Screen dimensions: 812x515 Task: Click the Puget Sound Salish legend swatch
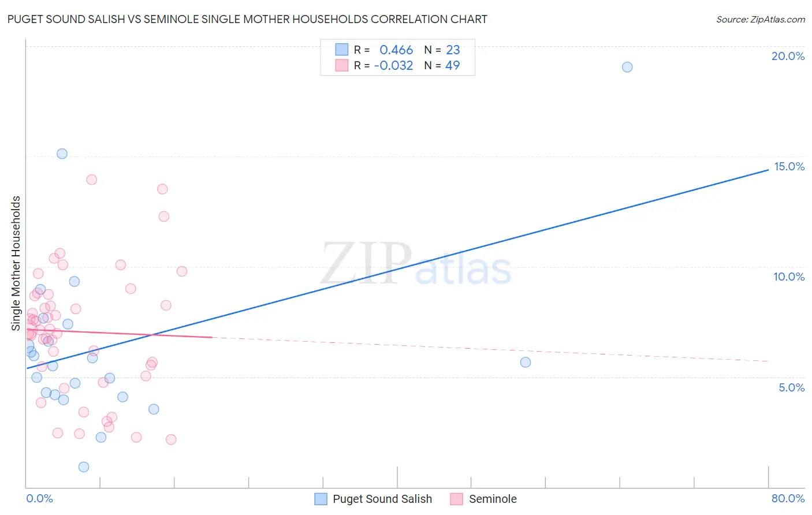321,499
